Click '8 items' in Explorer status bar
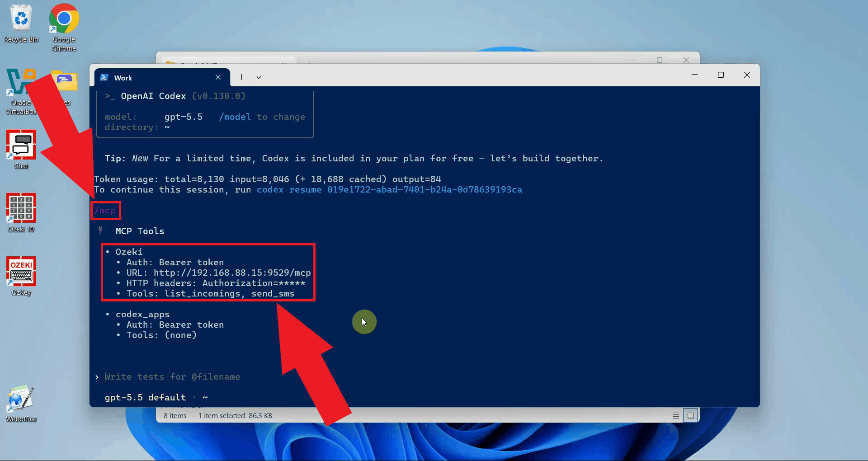The height and width of the screenshot is (461, 868). 175,415
